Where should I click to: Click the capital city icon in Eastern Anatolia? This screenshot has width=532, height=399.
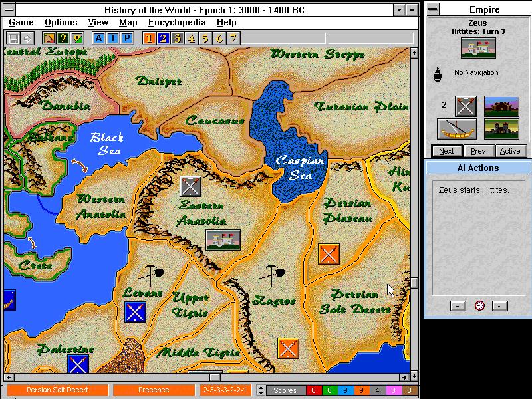tap(223, 240)
